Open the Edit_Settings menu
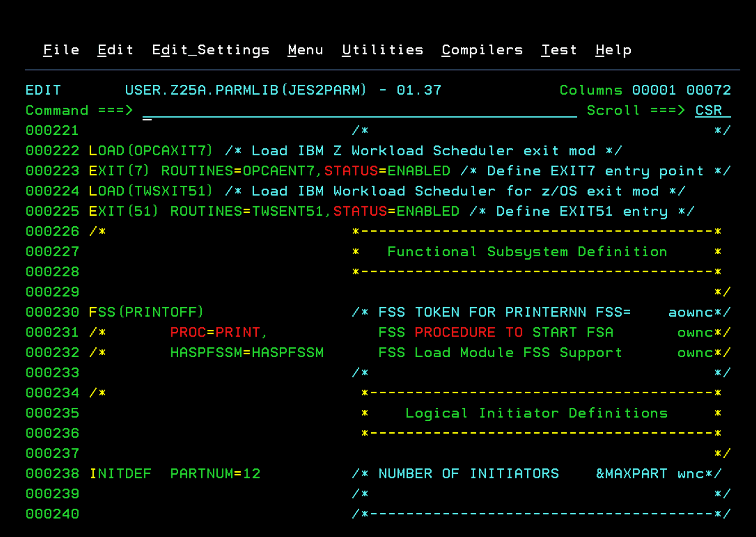756x537 pixels. click(x=210, y=50)
